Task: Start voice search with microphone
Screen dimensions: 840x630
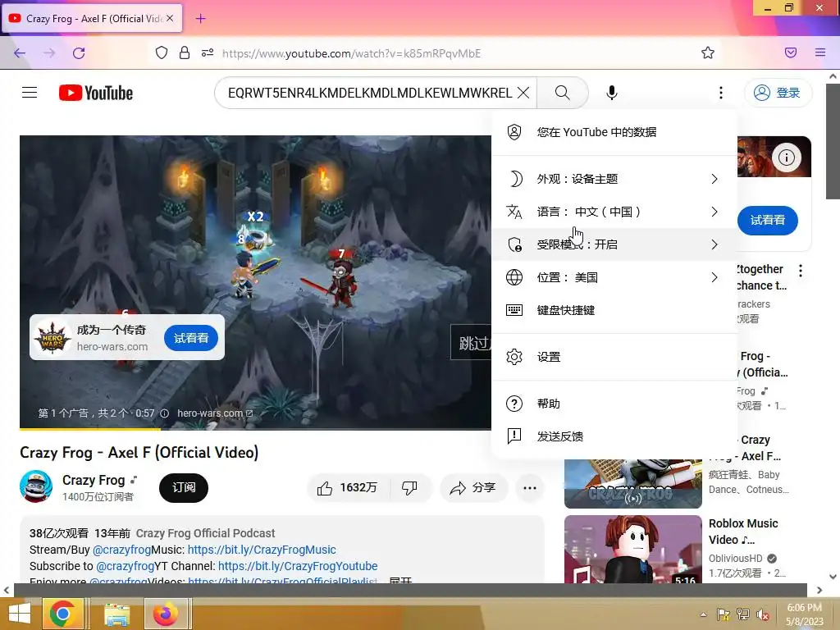Action: [612, 93]
